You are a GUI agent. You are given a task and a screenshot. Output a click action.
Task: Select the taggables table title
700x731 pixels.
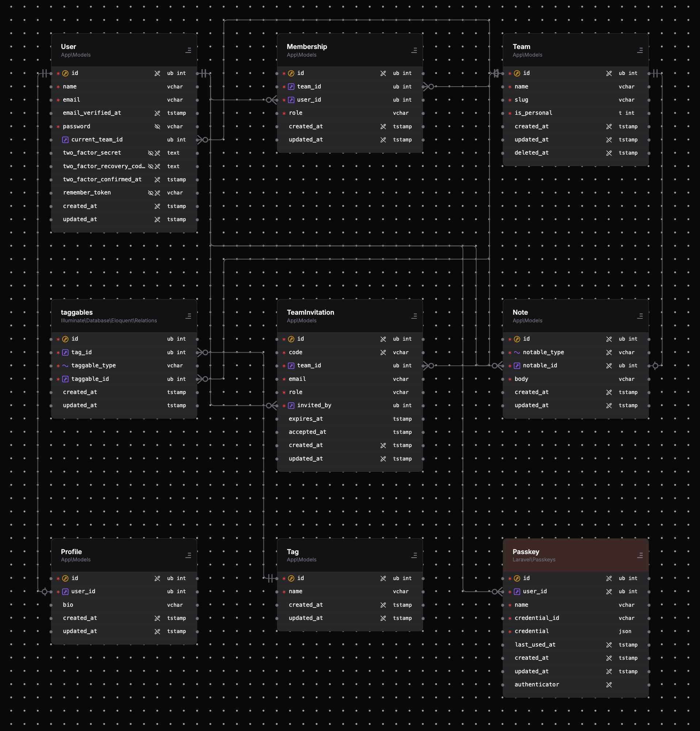[77, 313]
